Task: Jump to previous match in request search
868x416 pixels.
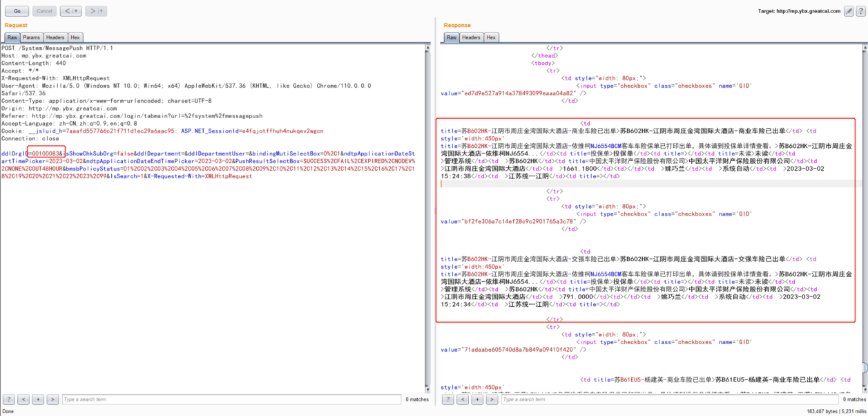Action: click(23, 399)
